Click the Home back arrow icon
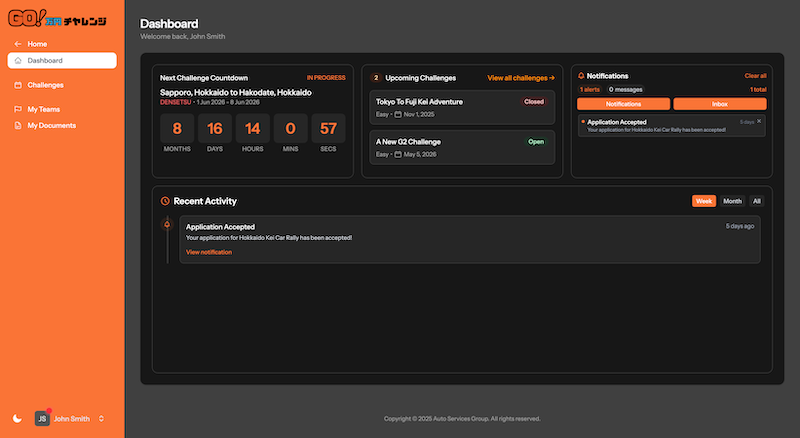The height and width of the screenshot is (438, 800). pos(17,44)
